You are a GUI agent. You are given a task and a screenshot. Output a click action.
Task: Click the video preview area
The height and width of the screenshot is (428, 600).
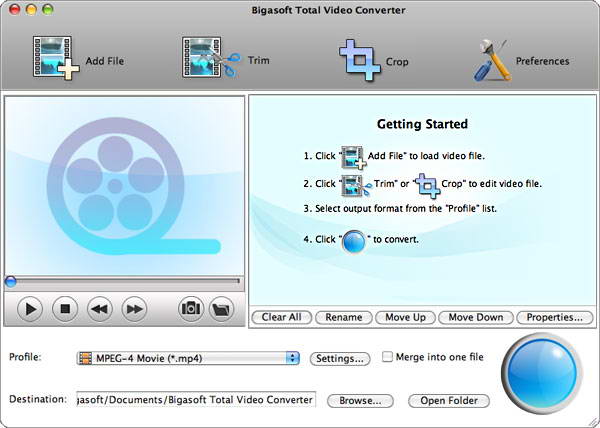click(x=124, y=186)
